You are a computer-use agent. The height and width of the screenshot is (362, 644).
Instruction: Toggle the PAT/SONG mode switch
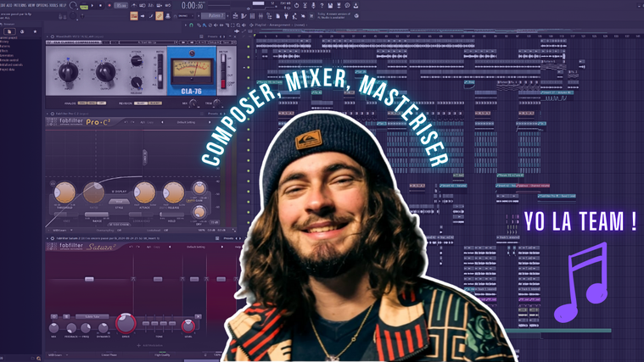point(84,6)
